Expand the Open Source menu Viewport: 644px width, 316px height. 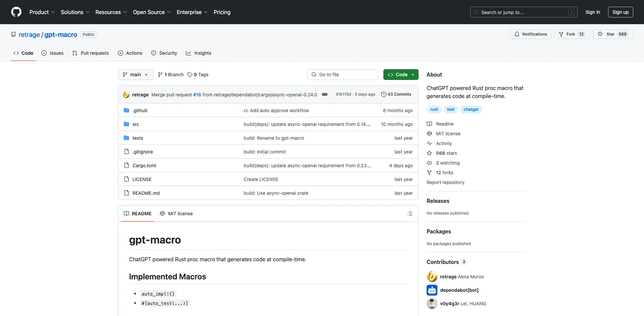click(x=152, y=12)
